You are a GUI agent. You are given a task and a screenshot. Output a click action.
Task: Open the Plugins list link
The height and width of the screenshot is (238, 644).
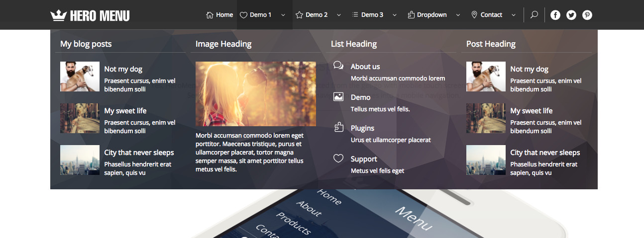pos(362,128)
